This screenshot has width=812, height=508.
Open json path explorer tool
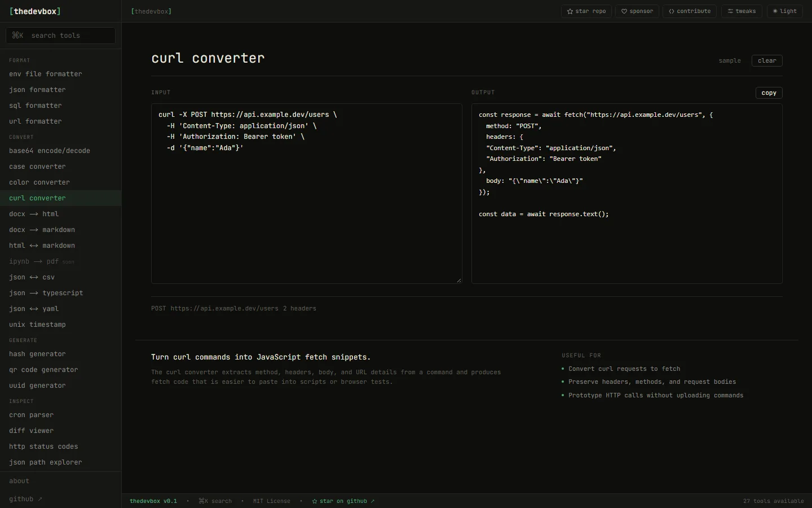[x=60, y=462]
